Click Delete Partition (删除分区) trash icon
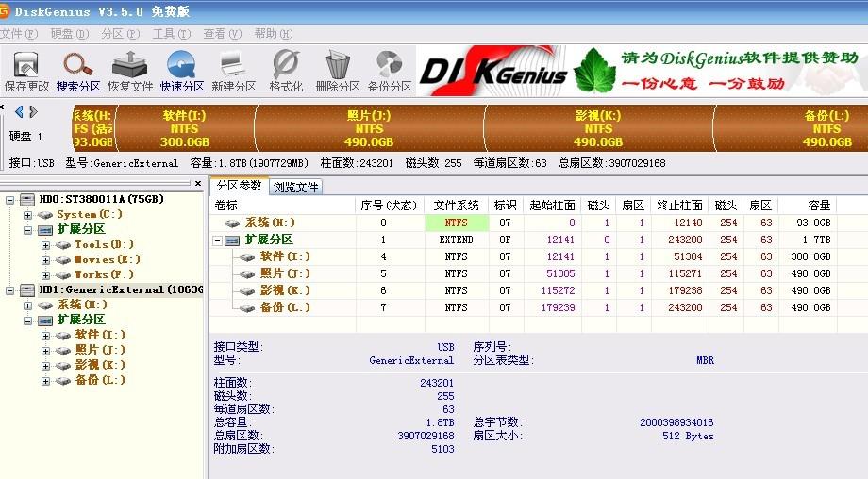 338,71
